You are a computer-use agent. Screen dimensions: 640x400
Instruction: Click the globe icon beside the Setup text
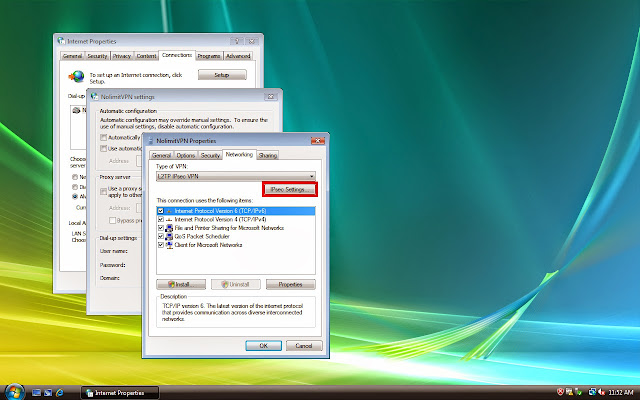point(76,76)
